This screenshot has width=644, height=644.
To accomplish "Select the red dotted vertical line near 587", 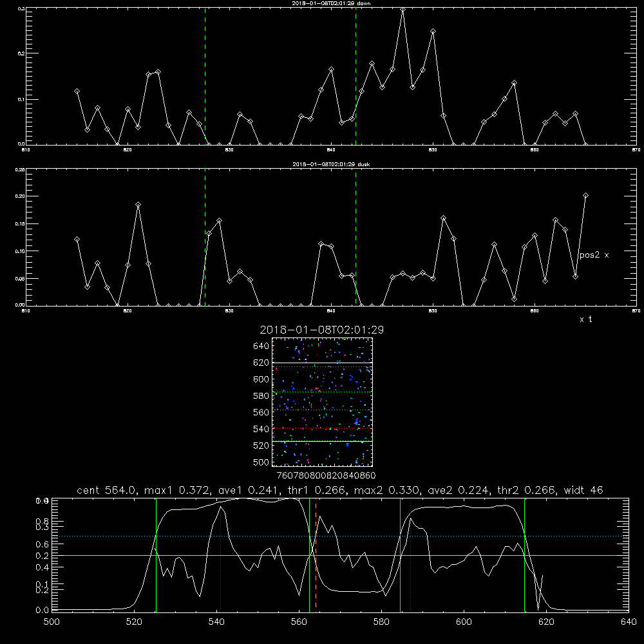I will pos(411,554).
